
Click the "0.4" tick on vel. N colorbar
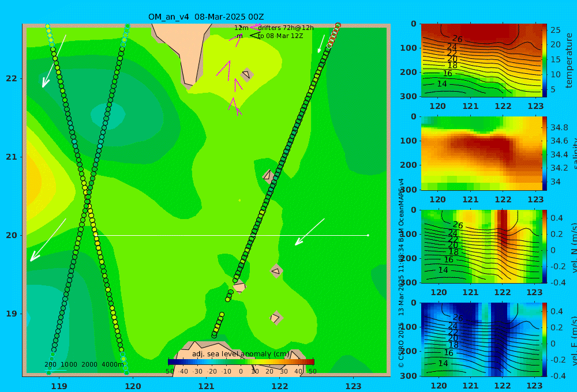(x=557, y=218)
